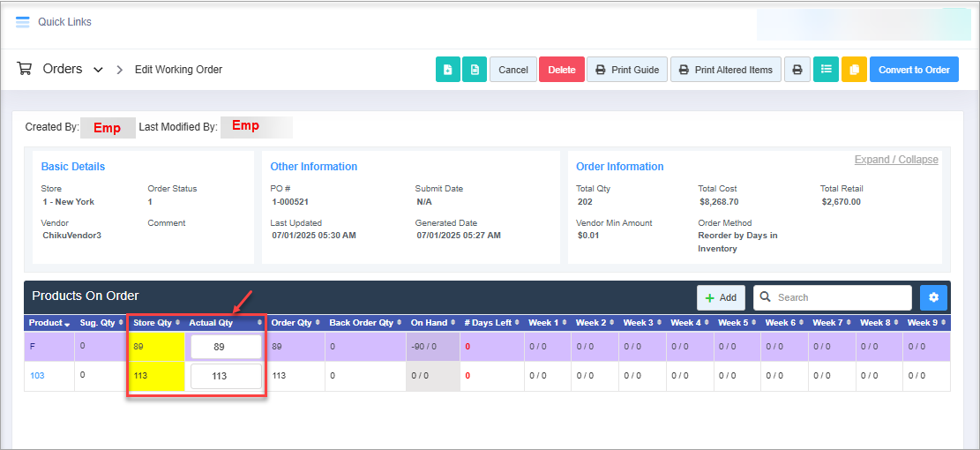Open product 103 link
980x450 pixels.
tap(37, 376)
